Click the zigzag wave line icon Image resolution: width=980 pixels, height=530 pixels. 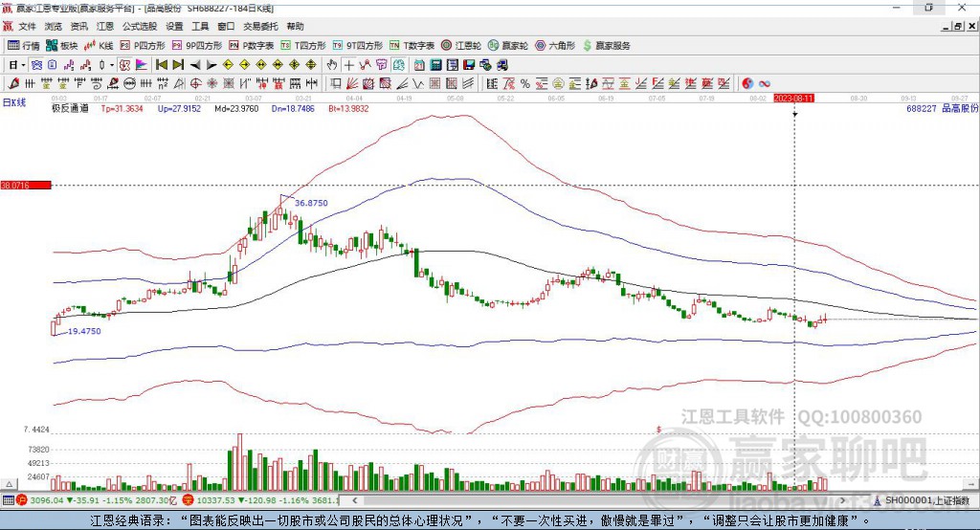click(x=417, y=83)
